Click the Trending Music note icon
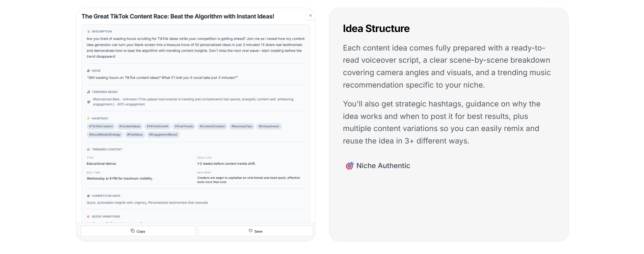The image size is (644, 254). coord(88,92)
